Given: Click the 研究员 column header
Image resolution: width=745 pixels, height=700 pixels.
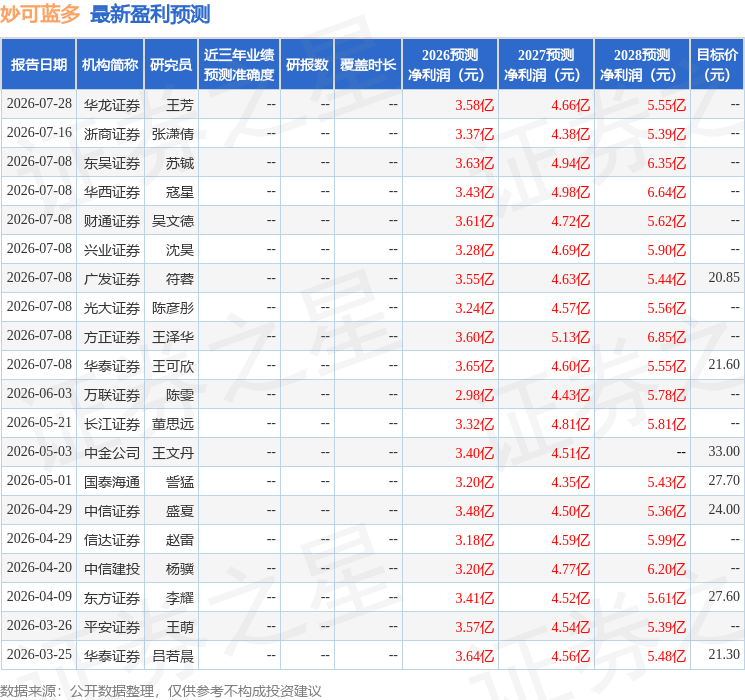Looking at the screenshot, I should point(171,65).
